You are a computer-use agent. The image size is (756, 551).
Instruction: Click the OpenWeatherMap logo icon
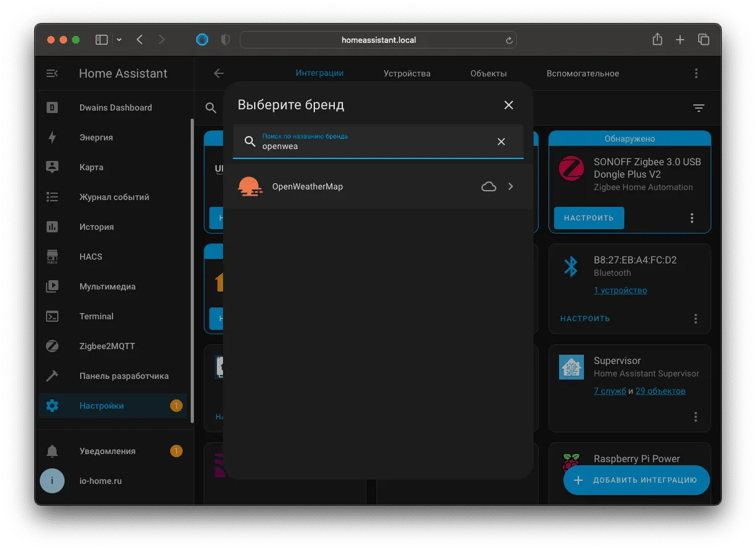[250, 186]
